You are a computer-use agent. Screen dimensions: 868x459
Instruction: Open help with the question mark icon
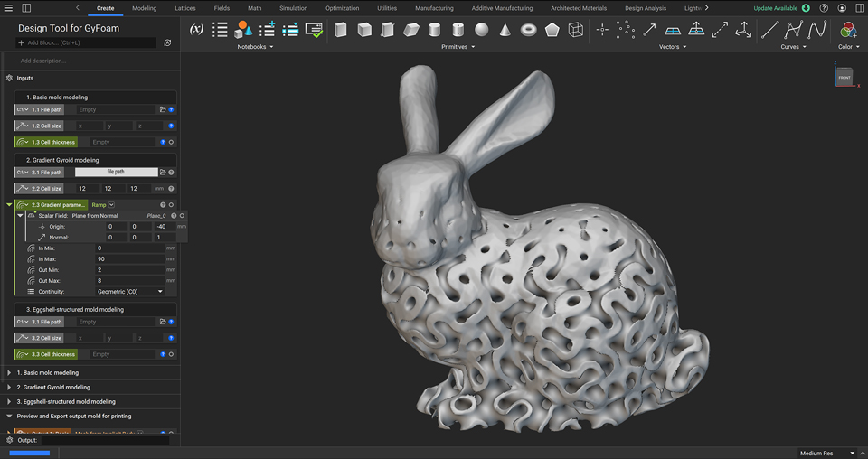point(824,8)
